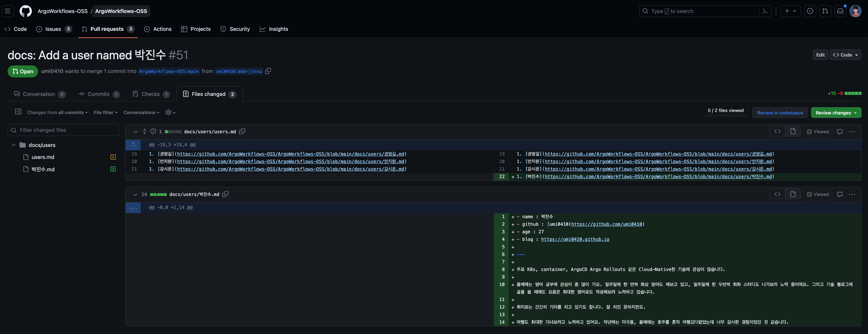Show source diff for users.md

click(777, 132)
